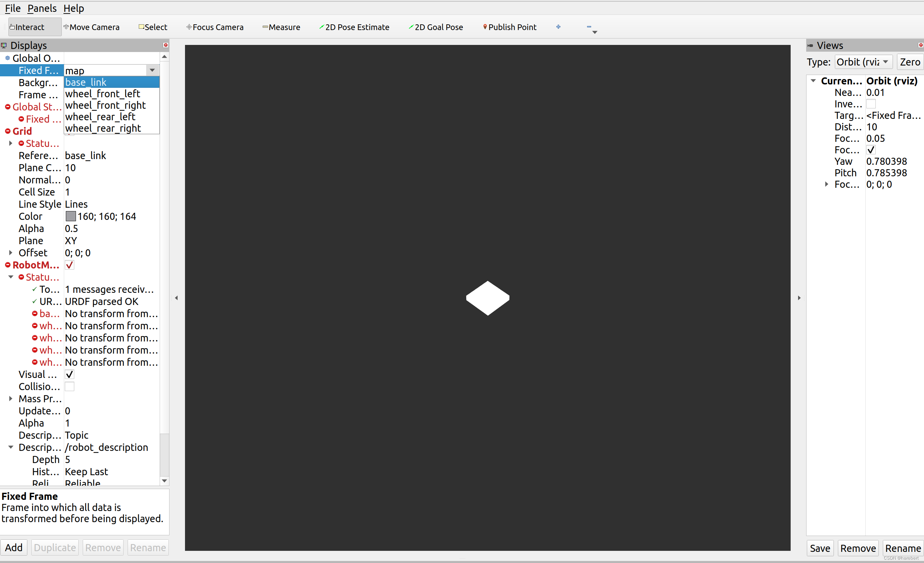924x563 pixels.
Task: Expand the Focal Point property
Action: pyautogui.click(x=826, y=184)
